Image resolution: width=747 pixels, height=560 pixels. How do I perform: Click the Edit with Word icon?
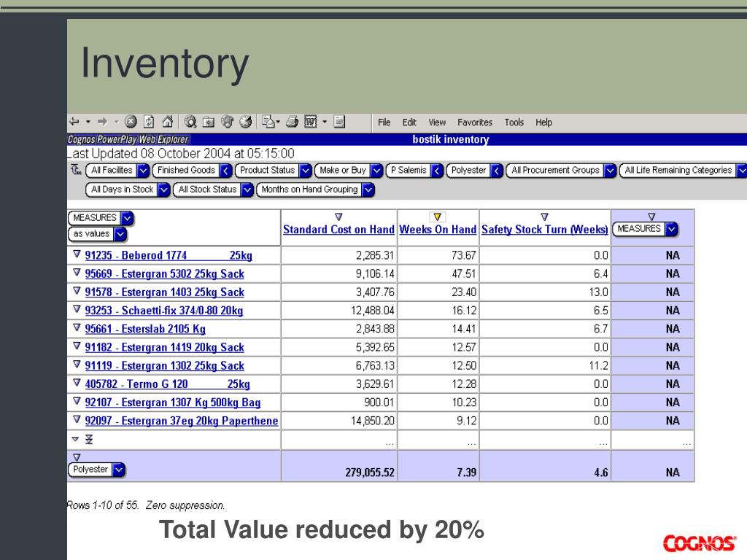click(x=310, y=122)
